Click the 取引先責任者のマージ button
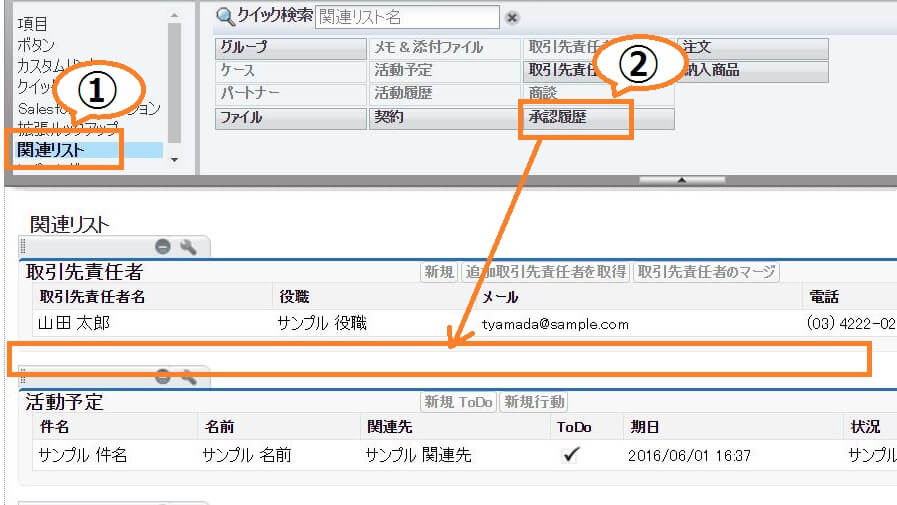 [x=707, y=272]
